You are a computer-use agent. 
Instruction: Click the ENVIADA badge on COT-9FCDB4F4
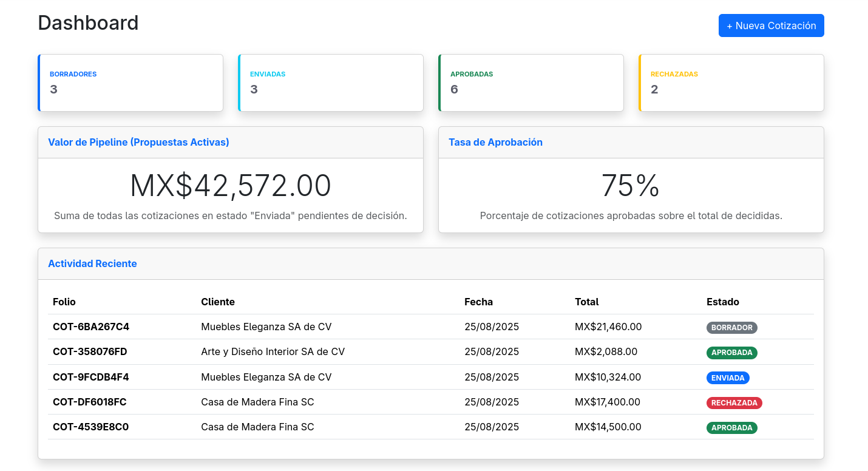point(728,377)
